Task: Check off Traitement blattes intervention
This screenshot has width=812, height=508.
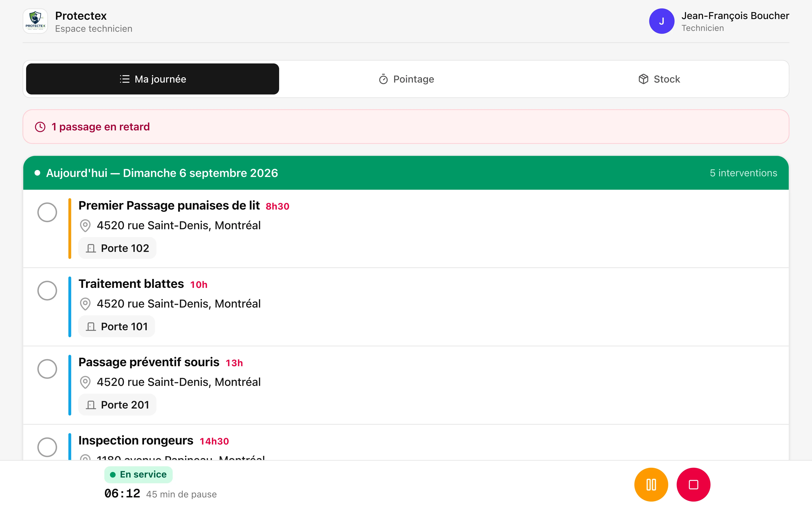Action: [x=47, y=291]
